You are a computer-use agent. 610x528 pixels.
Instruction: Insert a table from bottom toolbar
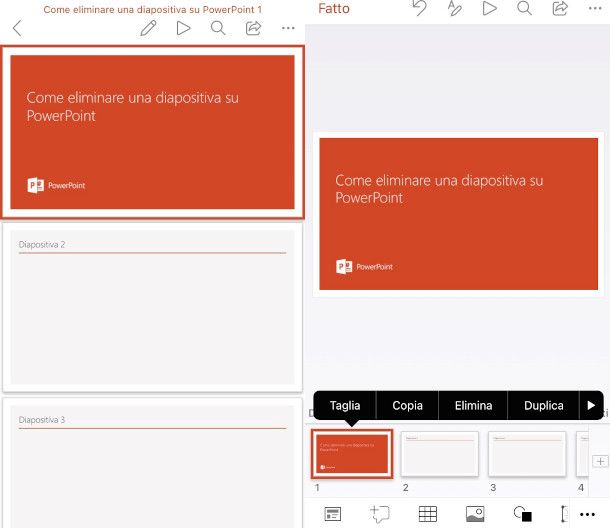[428, 514]
